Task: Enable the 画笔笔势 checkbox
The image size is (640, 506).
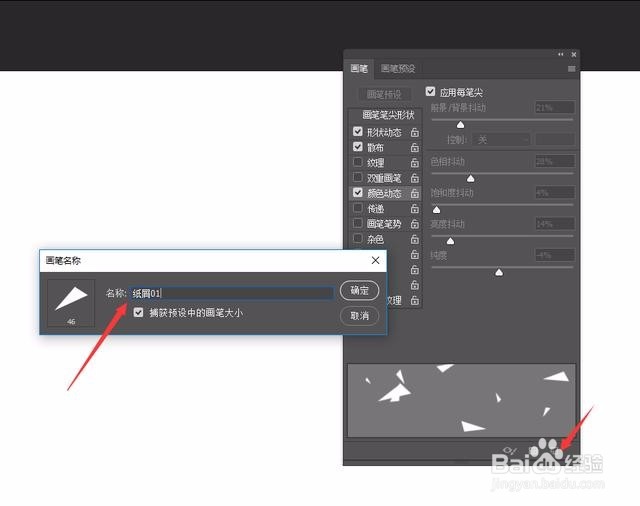Action: pos(358,223)
